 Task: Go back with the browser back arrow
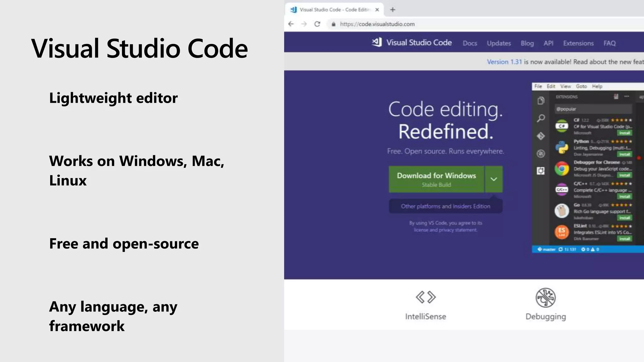tap(291, 24)
